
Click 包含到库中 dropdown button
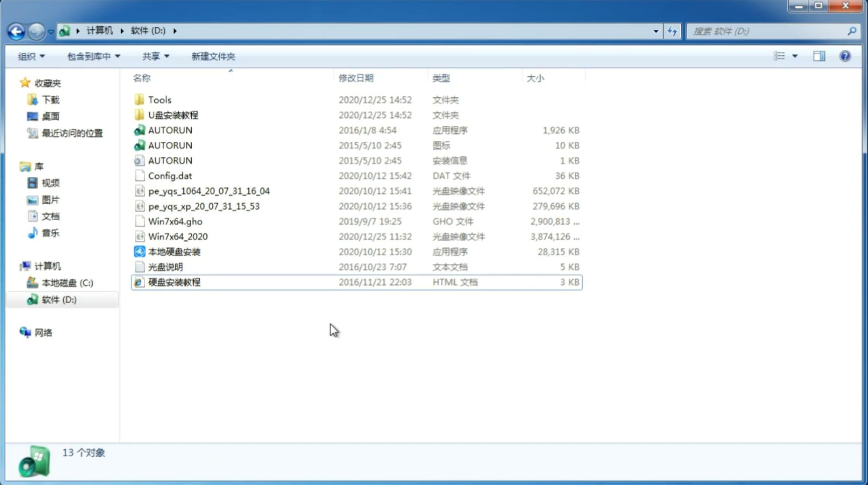93,55
